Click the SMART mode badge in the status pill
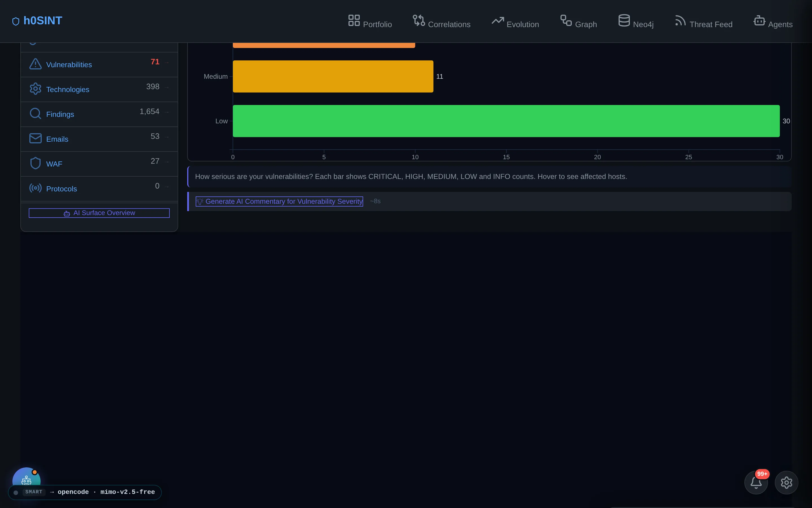The height and width of the screenshot is (508, 812). pos(34,492)
